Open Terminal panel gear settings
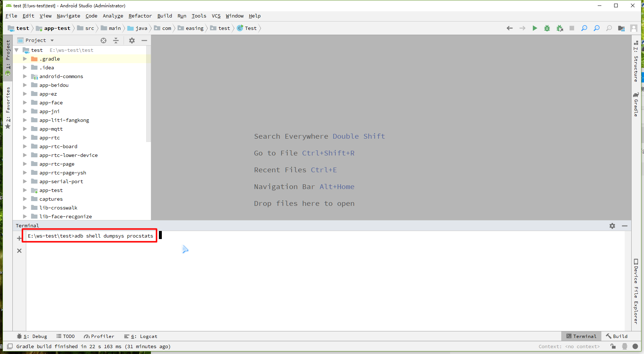The width and height of the screenshot is (644, 354). [612, 226]
